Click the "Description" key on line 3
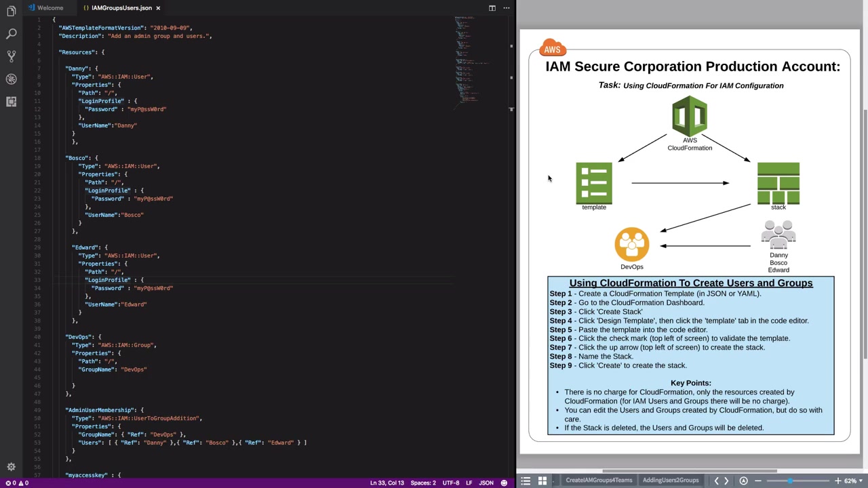 [81, 36]
